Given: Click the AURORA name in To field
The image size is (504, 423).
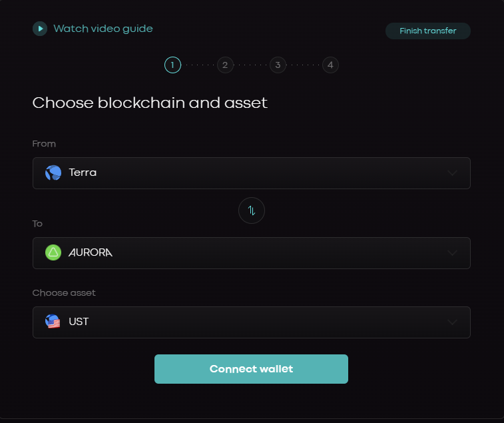Looking at the screenshot, I should tap(91, 253).
